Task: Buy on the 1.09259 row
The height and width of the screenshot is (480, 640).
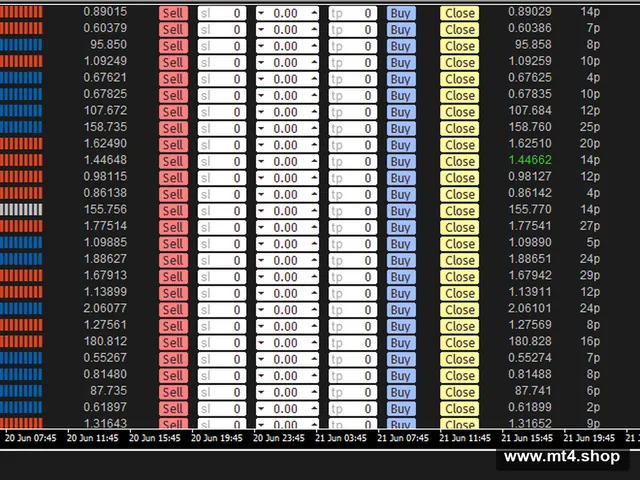Action: click(401, 63)
